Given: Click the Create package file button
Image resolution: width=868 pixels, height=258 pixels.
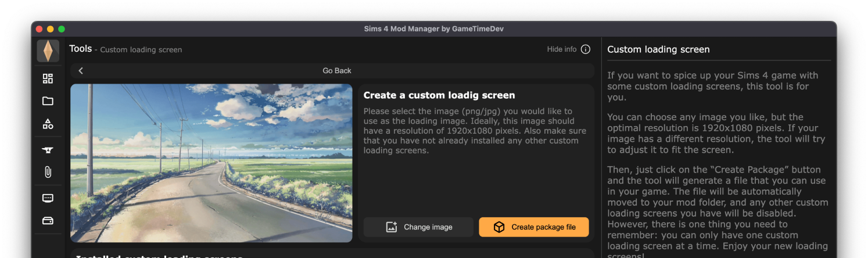Looking at the screenshot, I should coord(534,227).
